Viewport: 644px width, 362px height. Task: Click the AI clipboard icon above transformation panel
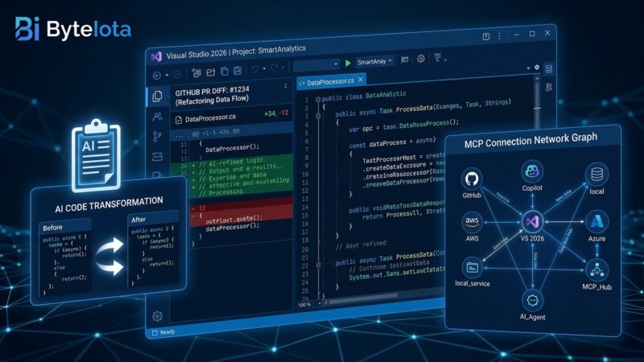(97, 155)
